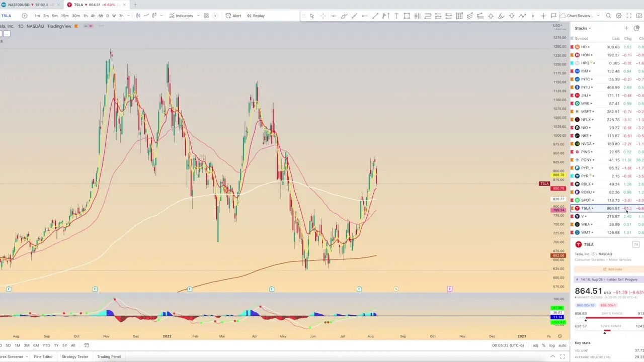The image size is (644, 362).
Task: Open the Pine Editor tab
Action: click(43, 356)
